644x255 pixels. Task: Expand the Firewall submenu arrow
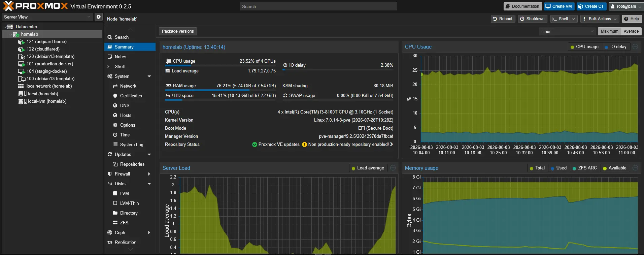pyautogui.click(x=149, y=174)
